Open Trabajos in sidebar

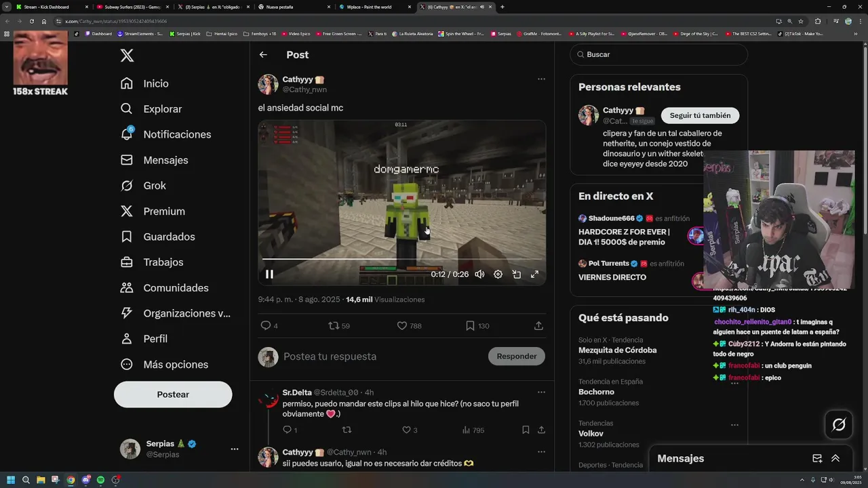pyautogui.click(x=152, y=262)
